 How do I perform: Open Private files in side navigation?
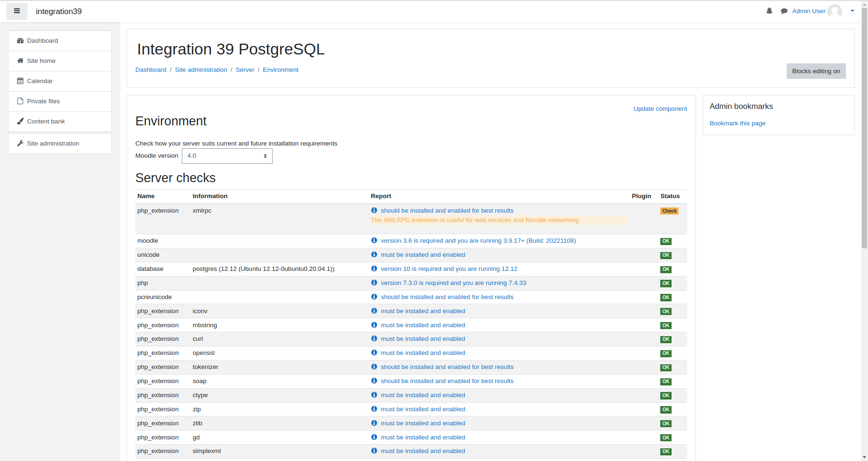(60, 101)
